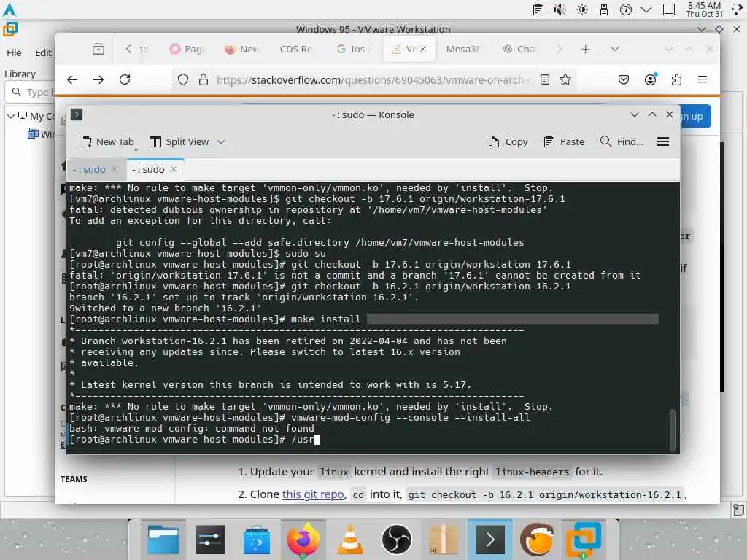Click the padlock site info icon

(204, 79)
